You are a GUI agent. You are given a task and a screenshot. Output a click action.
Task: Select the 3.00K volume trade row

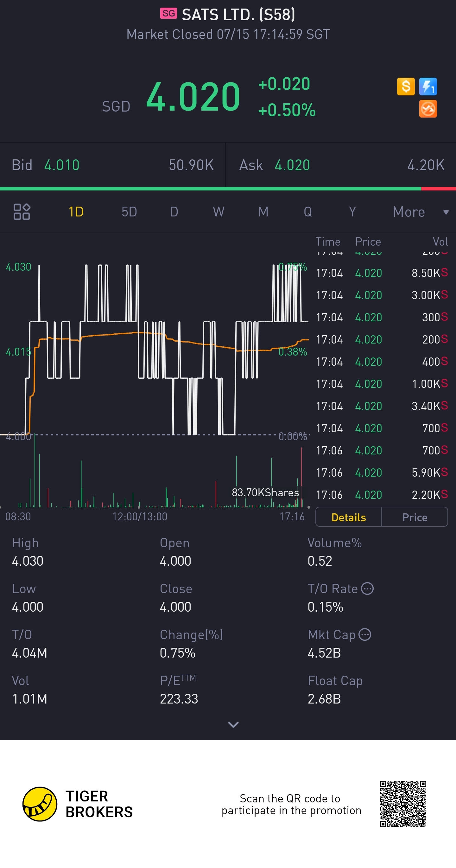(x=382, y=295)
